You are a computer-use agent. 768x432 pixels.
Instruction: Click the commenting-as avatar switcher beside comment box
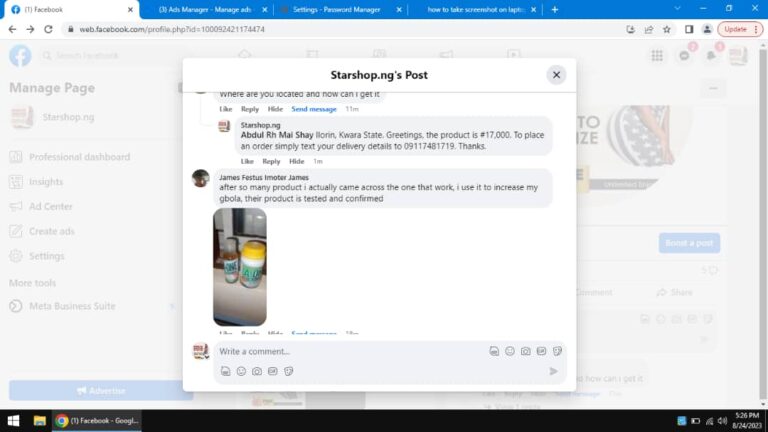click(x=200, y=351)
